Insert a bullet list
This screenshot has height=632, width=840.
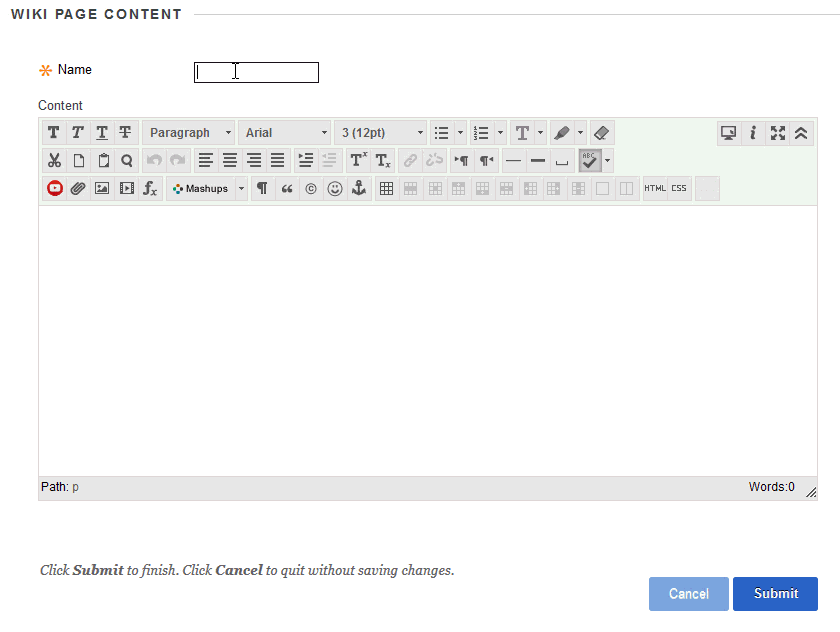point(442,132)
